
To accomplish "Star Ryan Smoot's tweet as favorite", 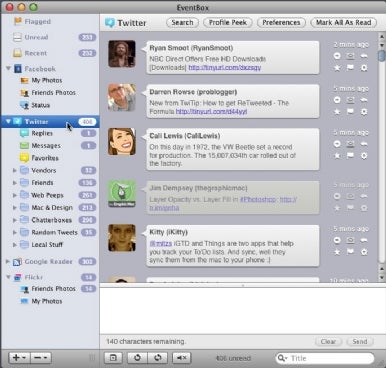I will point(337,68).
